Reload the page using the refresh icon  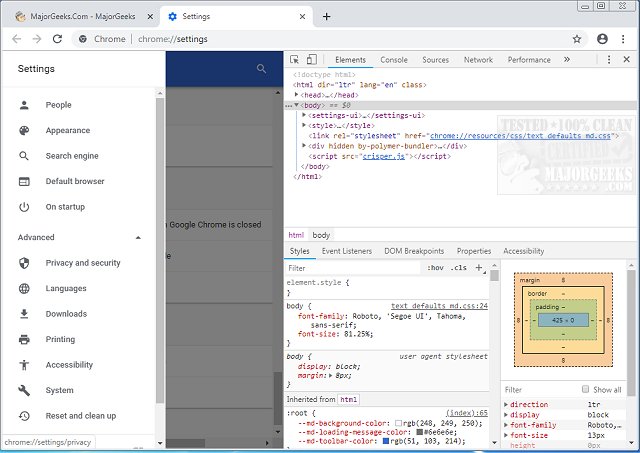click(x=58, y=39)
